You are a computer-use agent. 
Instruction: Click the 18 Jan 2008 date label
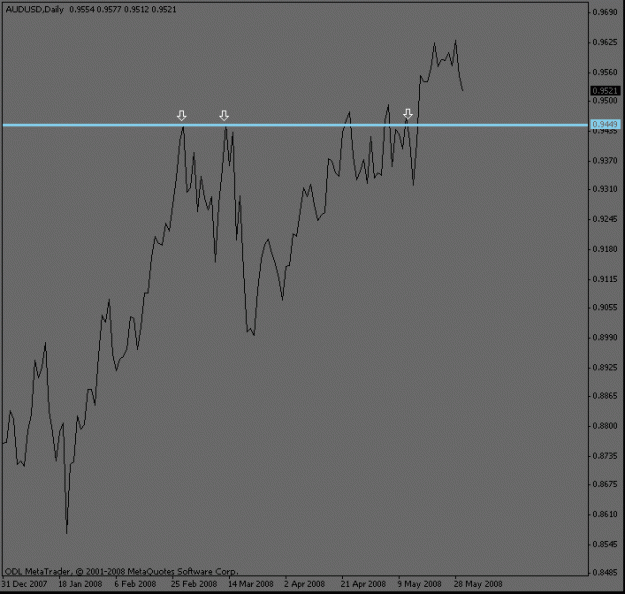coord(80,584)
